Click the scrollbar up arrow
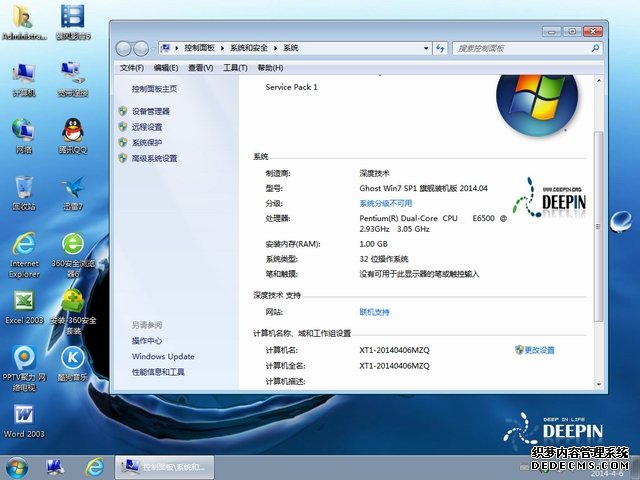The height and width of the screenshot is (480, 640). (x=598, y=81)
